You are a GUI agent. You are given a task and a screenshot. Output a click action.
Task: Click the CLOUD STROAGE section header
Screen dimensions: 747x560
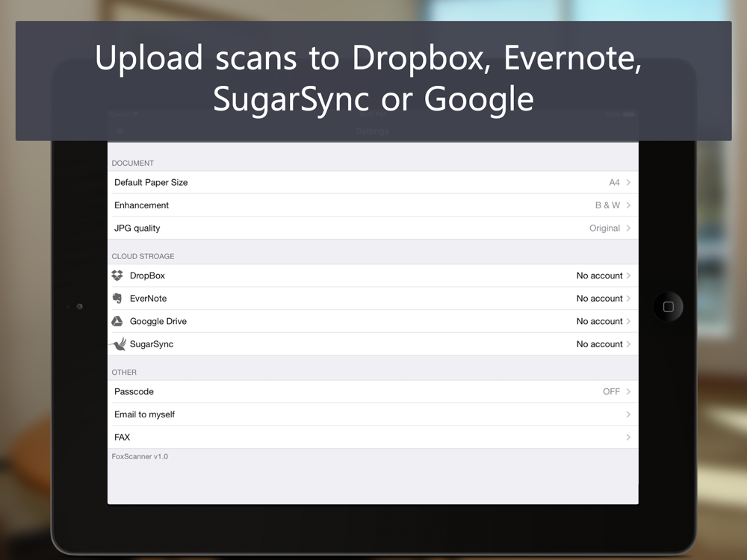(x=143, y=256)
